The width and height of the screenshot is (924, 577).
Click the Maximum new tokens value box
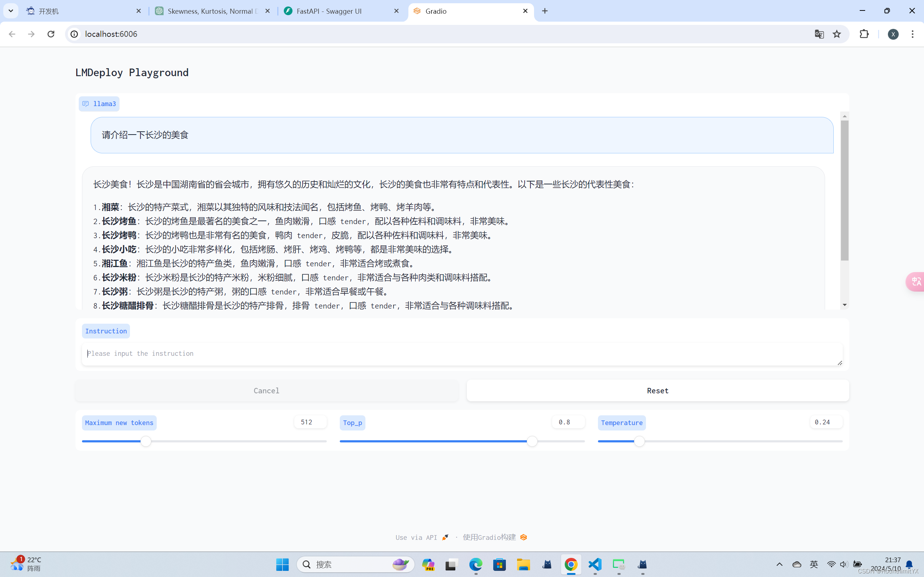click(310, 422)
